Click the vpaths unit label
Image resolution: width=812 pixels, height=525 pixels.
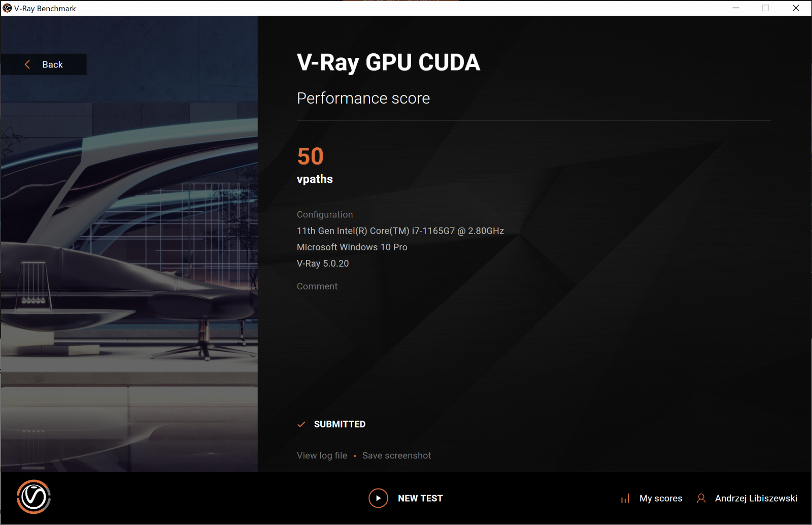pyautogui.click(x=315, y=179)
